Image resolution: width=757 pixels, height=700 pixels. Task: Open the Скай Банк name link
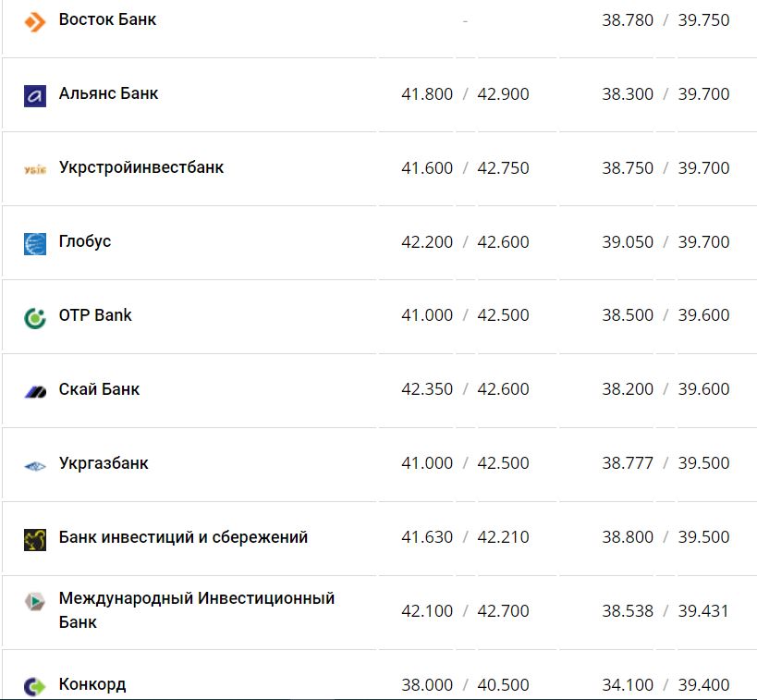pyautogui.click(x=99, y=389)
